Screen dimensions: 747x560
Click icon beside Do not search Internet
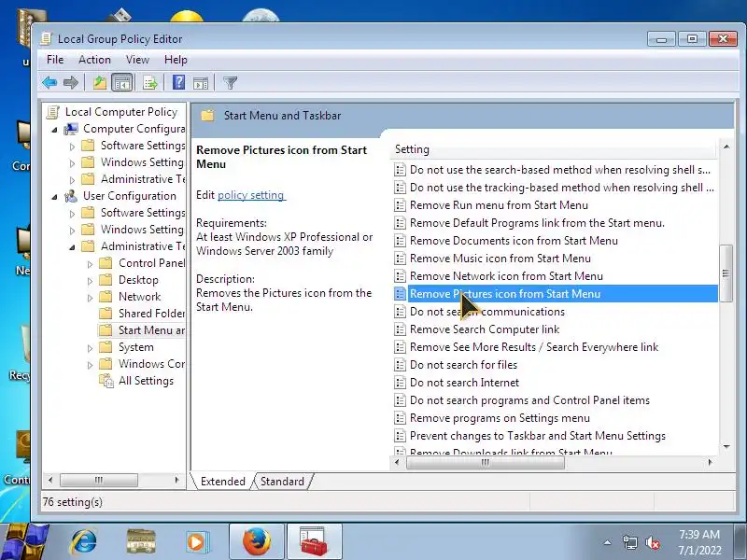point(400,383)
